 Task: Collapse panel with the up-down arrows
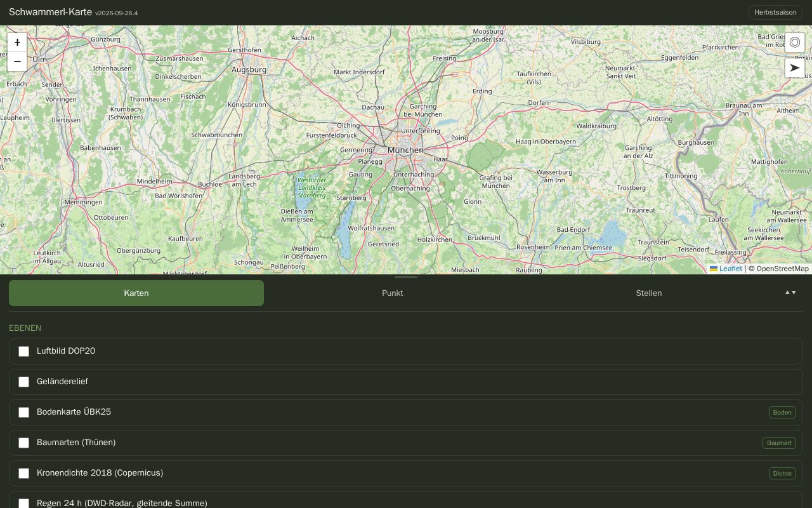pyautogui.click(x=790, y=293)
